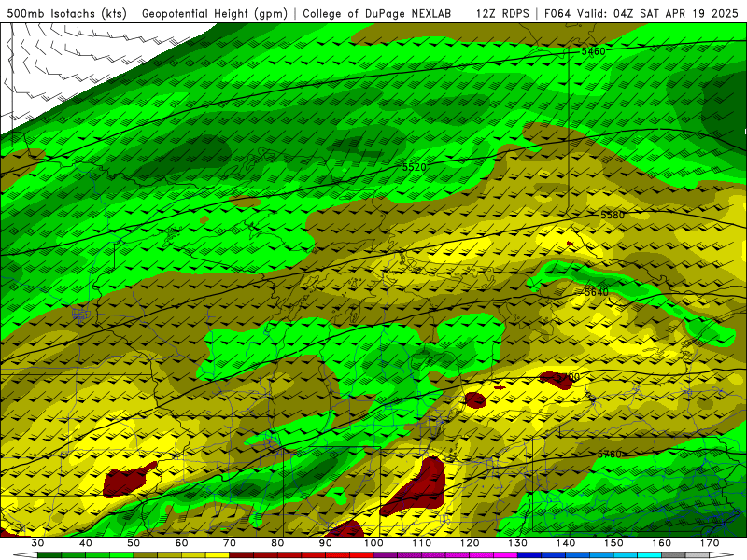The height and width of the screenshot is (560, 747).
Task: Click the 170 value on the color scale
Action: coord(710,543)
